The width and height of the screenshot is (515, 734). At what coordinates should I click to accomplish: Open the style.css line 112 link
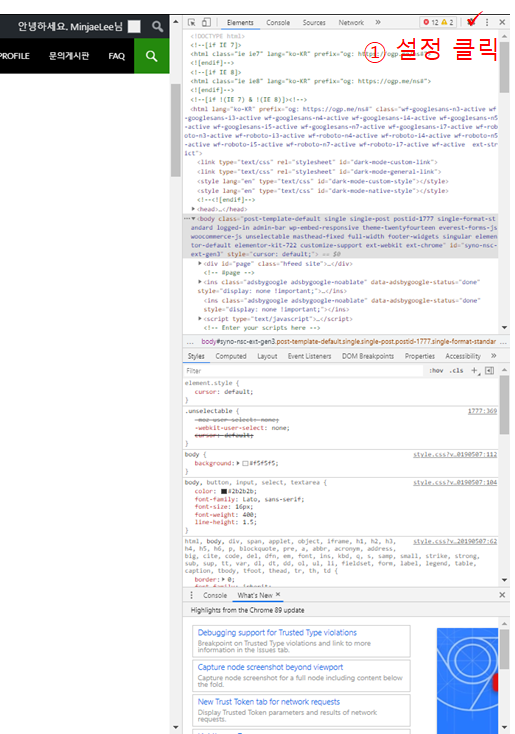[455, 455]
